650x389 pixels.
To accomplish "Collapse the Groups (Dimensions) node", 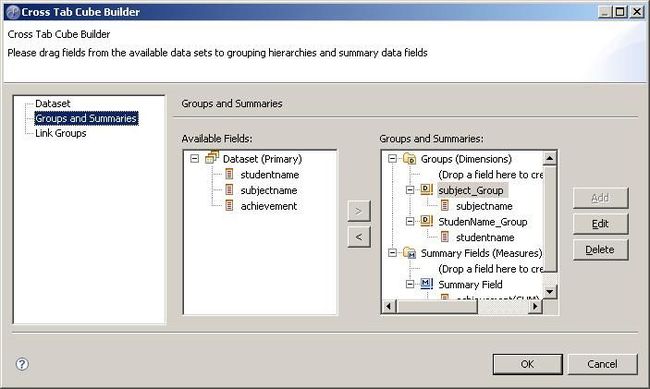I will click(x=392, y=159).
